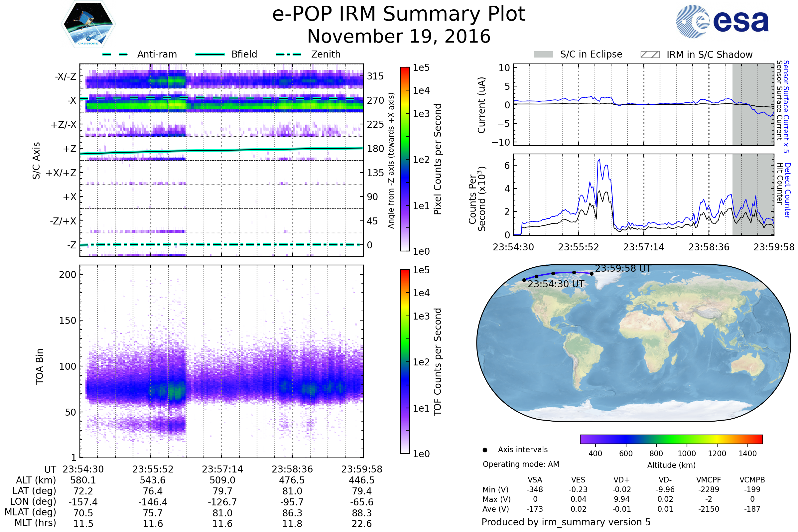Screen dimensions: 798x532
Task: Click the VMCPF column header in voltage table
Action: coord(709,480)
